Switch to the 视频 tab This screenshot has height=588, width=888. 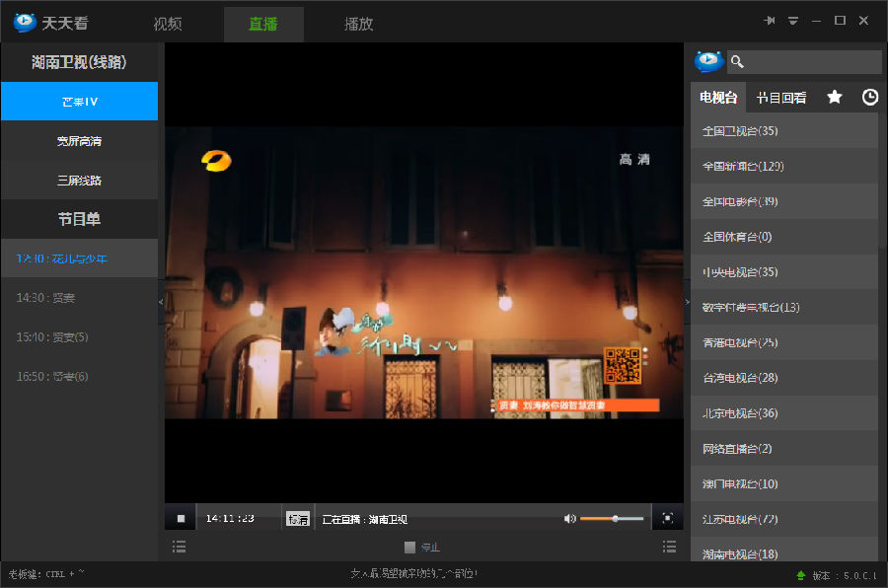168,24
